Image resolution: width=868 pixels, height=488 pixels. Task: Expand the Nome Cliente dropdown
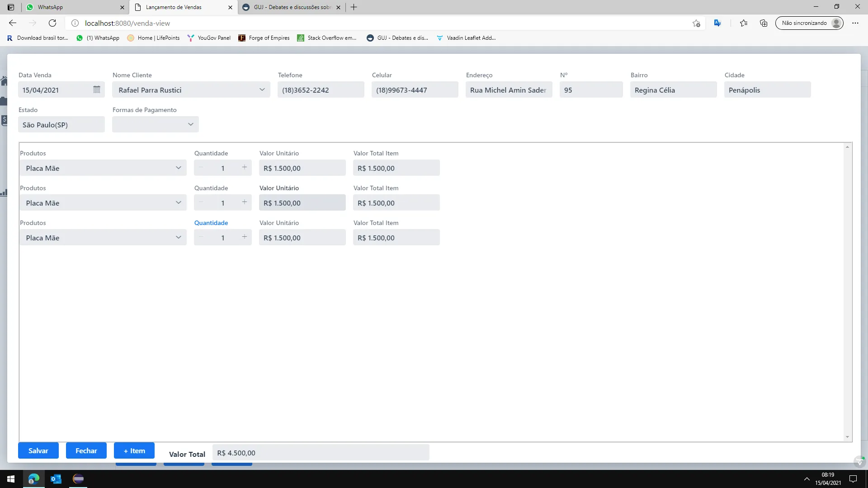(262, 89)
